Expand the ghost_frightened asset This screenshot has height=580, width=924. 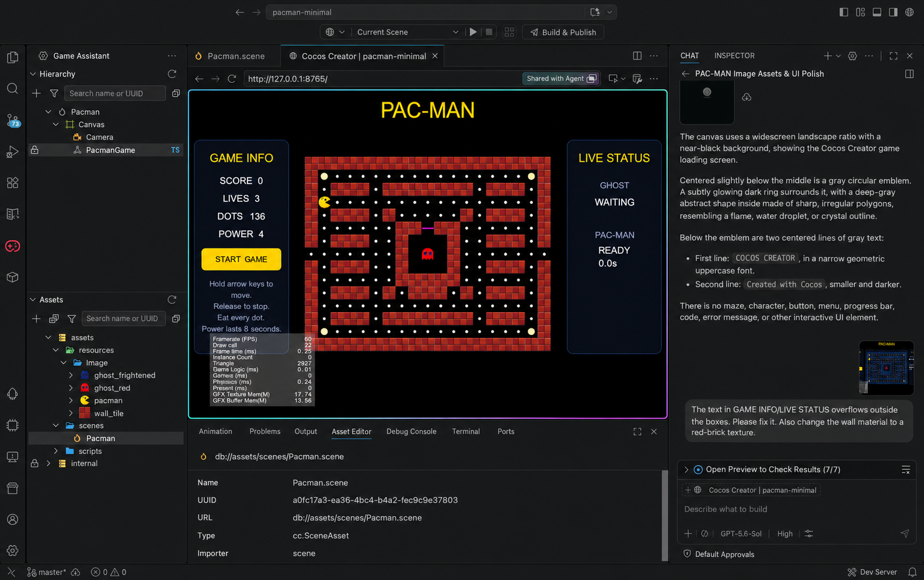[71, 375]
